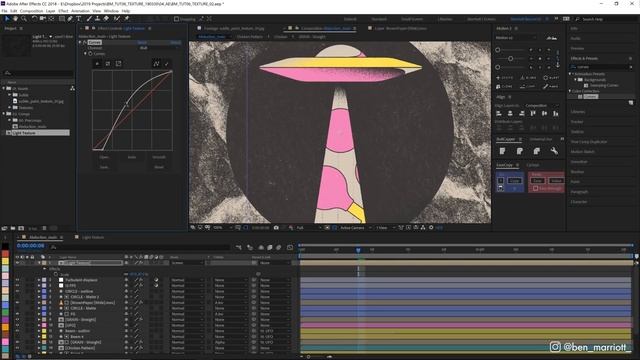Select the Eraser tool
The height and width of the screenshot is (360, 640).
pyautogui.click(x=106, y=19)
